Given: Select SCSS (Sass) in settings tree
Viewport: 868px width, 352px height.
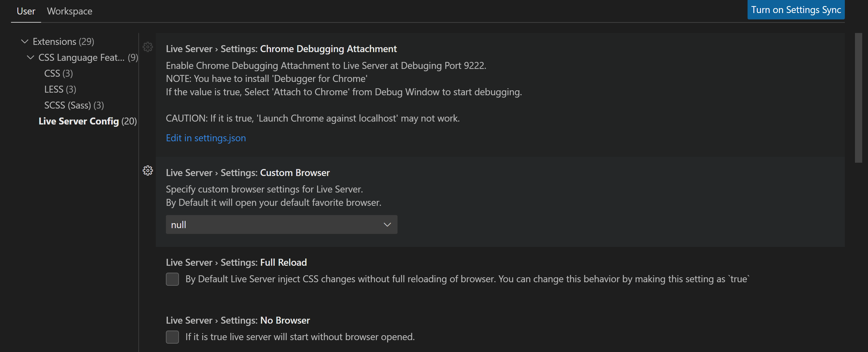Looking at the screenshot, I should 74,105.
